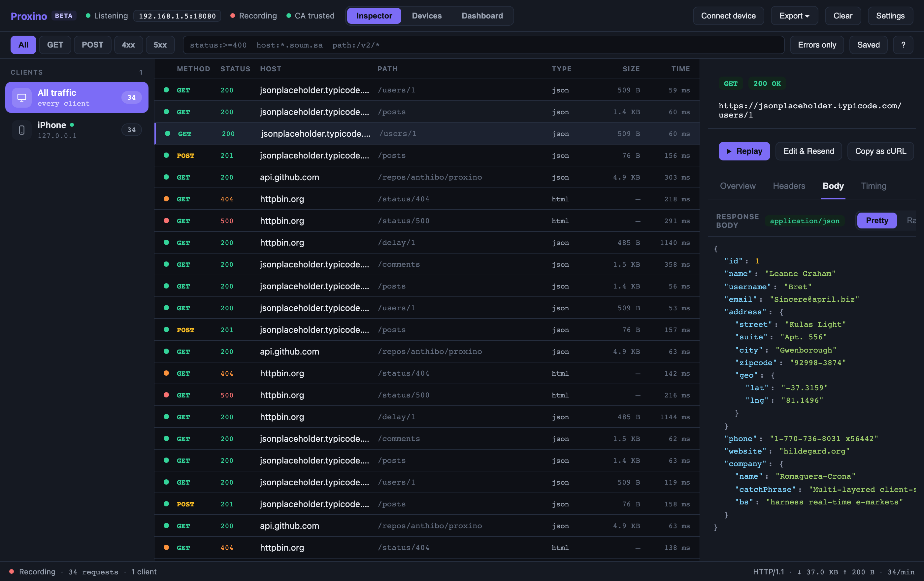Image resolution: width=924 pixels, height=581 pixels.
Task: Switch to Raw response view
Action: (x=911, y=220)
